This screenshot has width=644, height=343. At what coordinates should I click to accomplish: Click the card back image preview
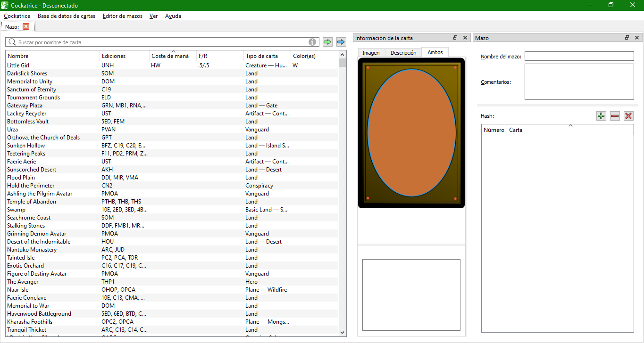coord(411,133)
